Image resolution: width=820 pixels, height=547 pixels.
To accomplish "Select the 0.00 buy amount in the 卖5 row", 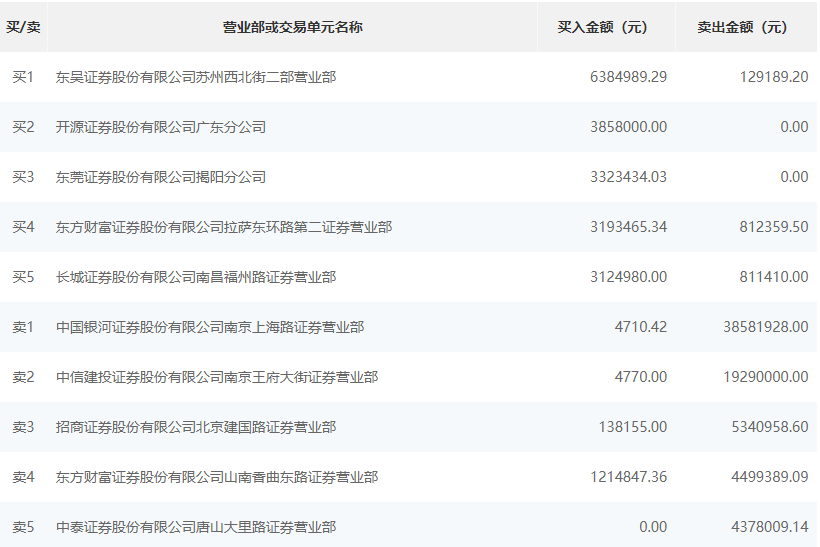I will tap(653, 527).
